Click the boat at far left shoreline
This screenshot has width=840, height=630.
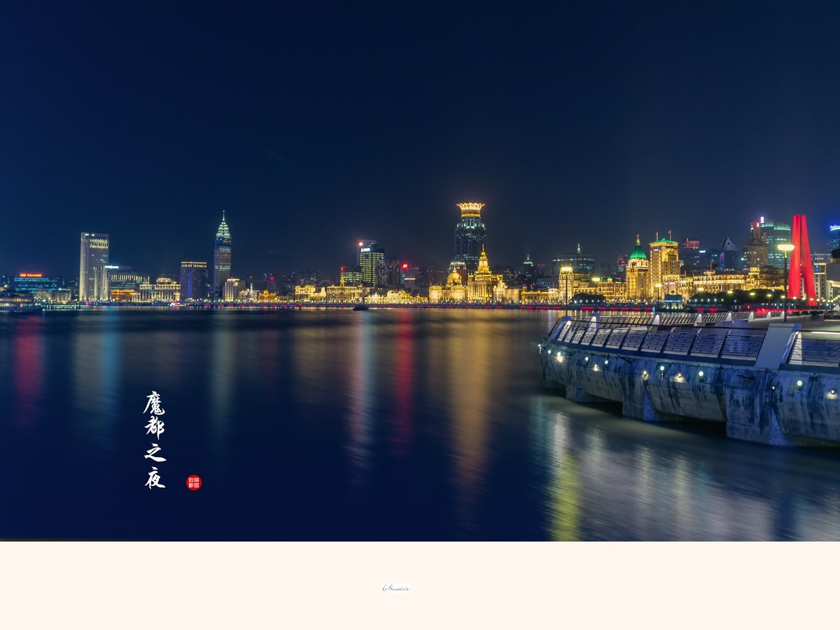(19, 303)
